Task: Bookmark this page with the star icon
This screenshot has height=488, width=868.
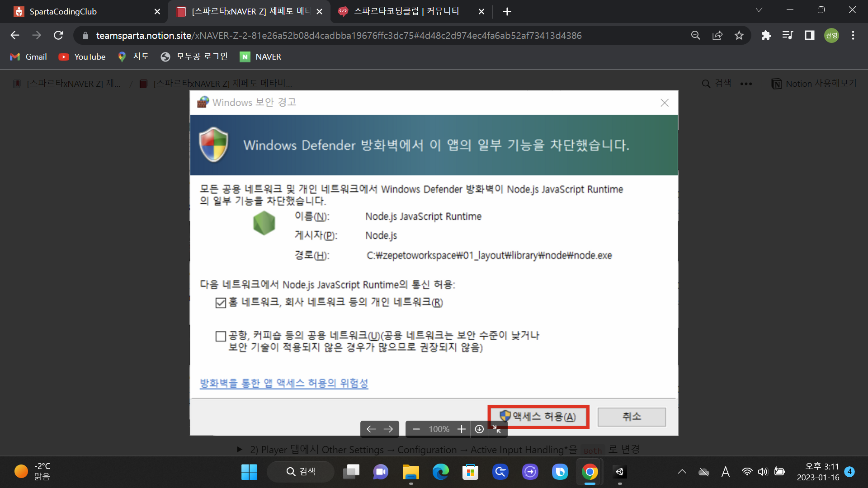Action: [x=739, y=35]
